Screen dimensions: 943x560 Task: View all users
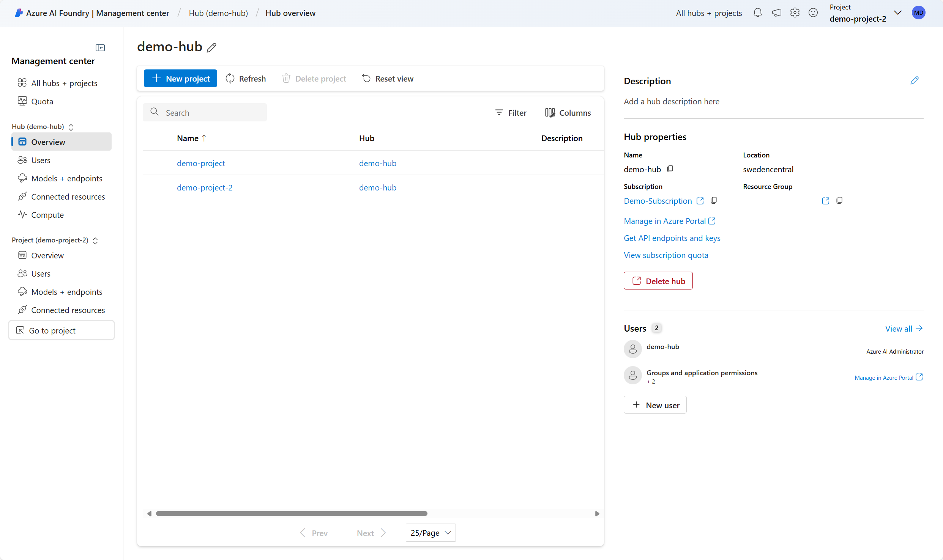tap(904, 329)
